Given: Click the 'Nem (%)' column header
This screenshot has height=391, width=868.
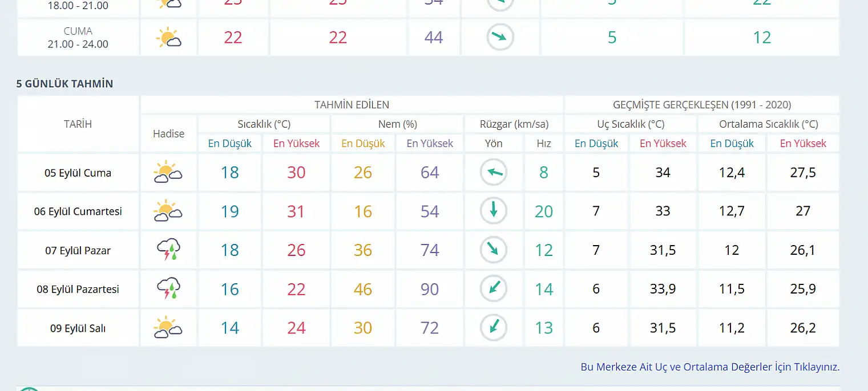Looking at the screenshot, I should 397,124.
